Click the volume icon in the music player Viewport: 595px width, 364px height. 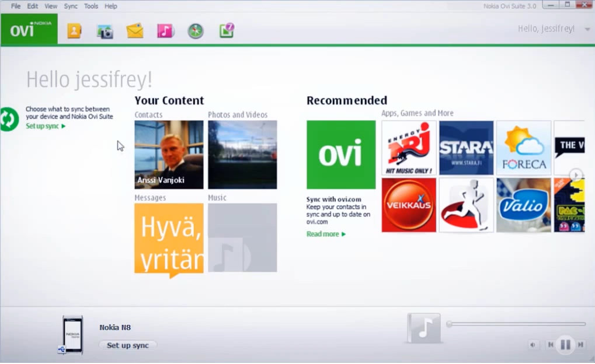[532, 345]
